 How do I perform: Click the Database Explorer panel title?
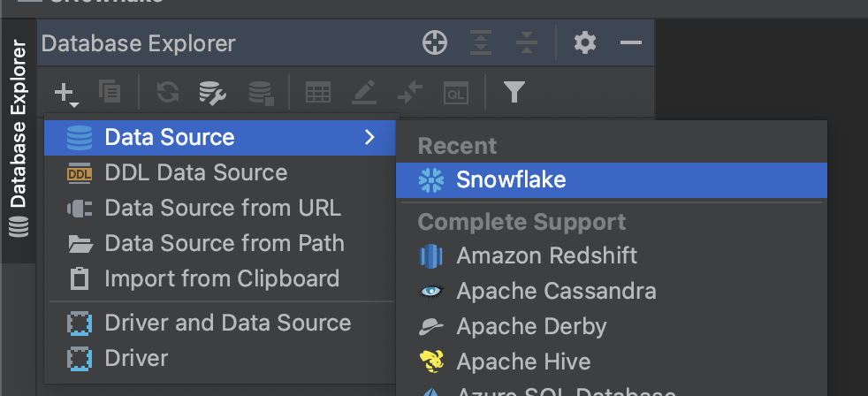click(139, 43)
